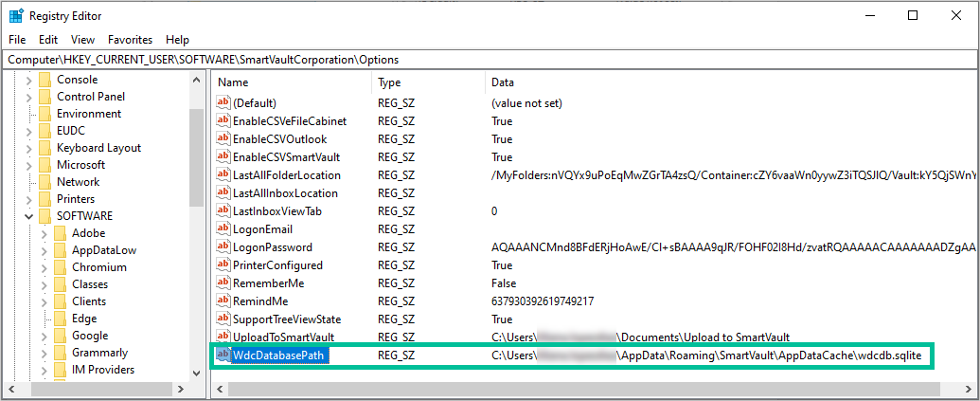Select the LogonPassword name text
The image size is (980, 401).
click(x=273, y=247)
